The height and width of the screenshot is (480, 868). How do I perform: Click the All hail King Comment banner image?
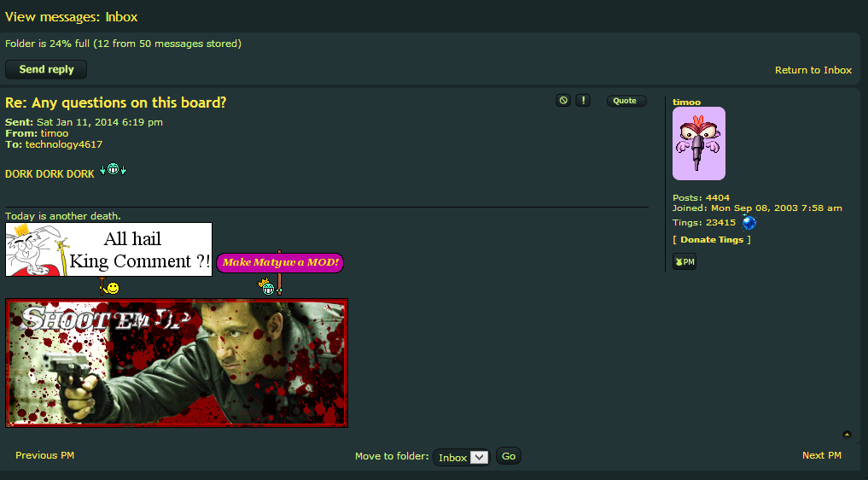[x=109, y=249]
